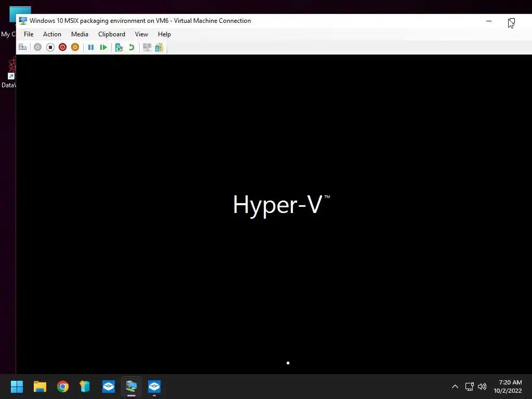Open network settings from the system tray
The height and width of the screenshot is (399, 532).
pos(469,387)
